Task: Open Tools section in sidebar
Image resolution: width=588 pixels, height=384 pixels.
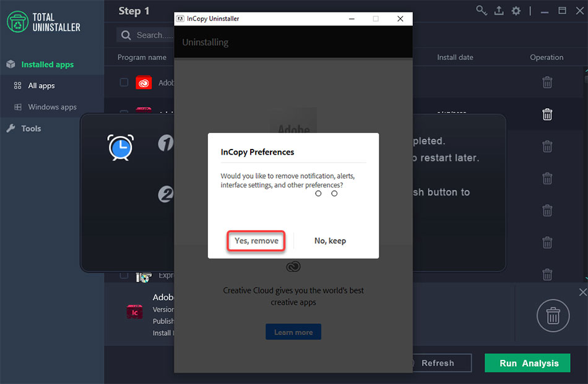Action: pyautogui.click(x=31, y=129)
